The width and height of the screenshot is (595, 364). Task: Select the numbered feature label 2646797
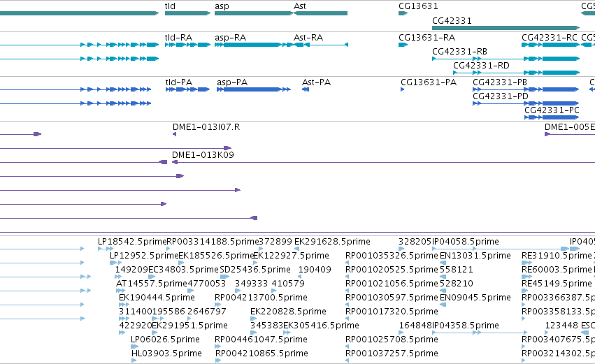[x=207, y=312]
